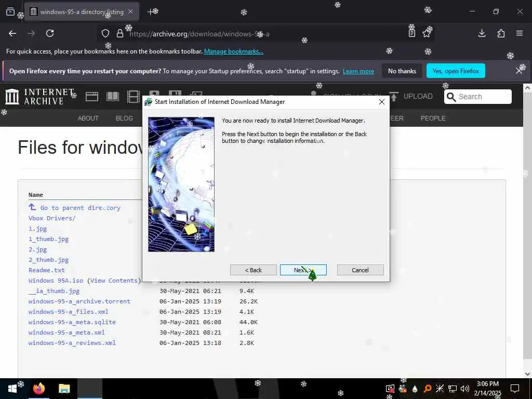Open the Internet Archive Books section icon
Screen dimensions: 532x399
pyautogui.click(x=113, y=97)
